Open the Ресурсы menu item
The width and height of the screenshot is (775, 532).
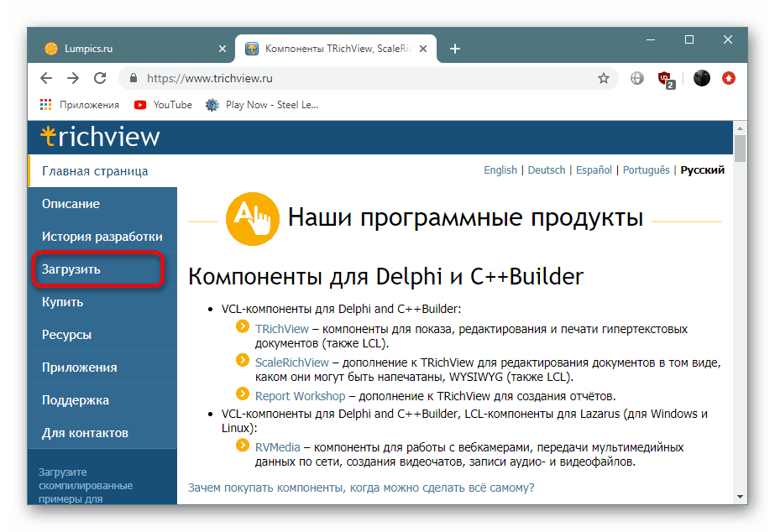tap(102, 335)
